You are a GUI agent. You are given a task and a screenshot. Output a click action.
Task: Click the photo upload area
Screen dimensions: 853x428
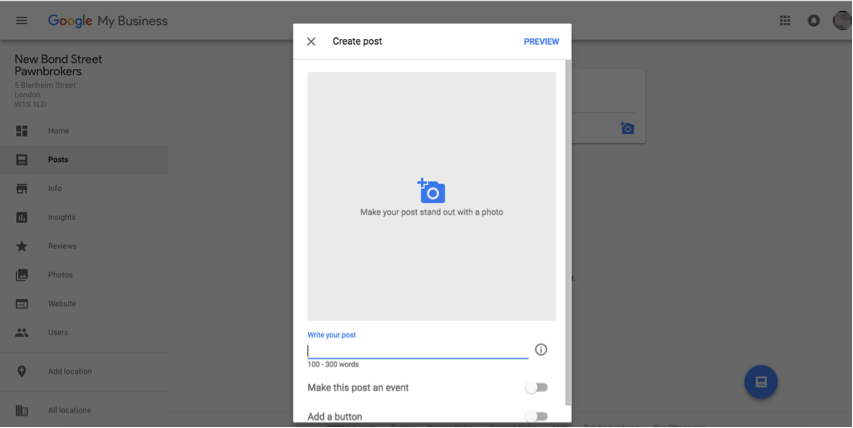[x=431, y=196]
